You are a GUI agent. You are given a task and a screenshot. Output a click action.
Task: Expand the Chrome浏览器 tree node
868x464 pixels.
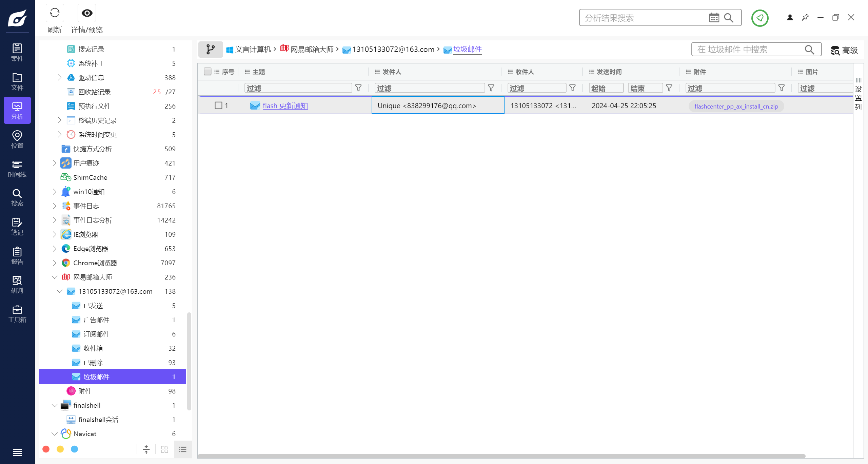[x=54, y=263]
